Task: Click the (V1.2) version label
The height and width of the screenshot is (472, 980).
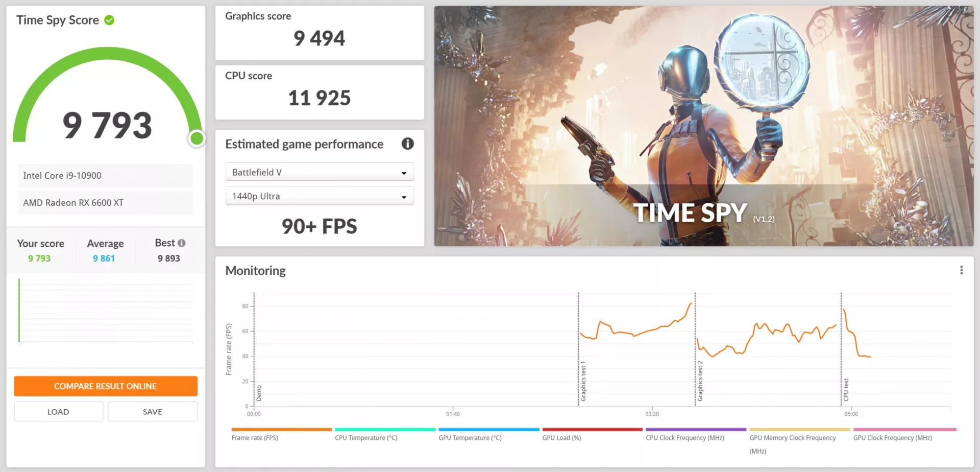Action: (x=764, y=219)
